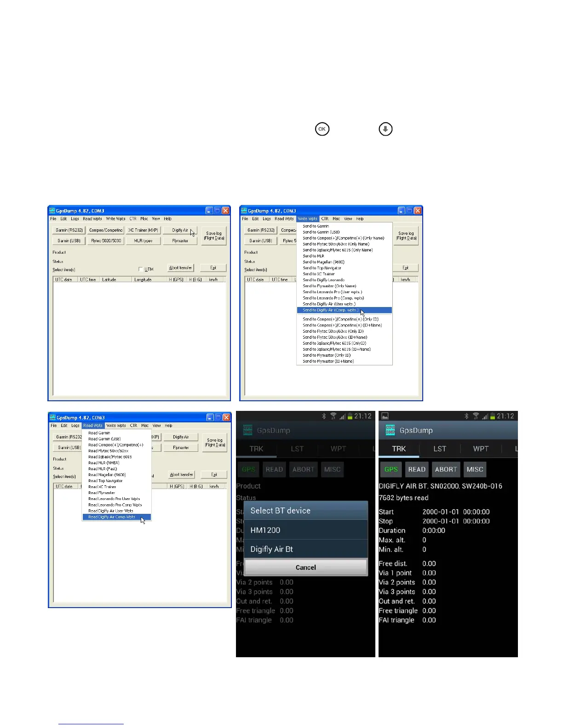Choose Read XC Trainer menu entry
This screenshot has height=728, width=563.
(117, 487)
